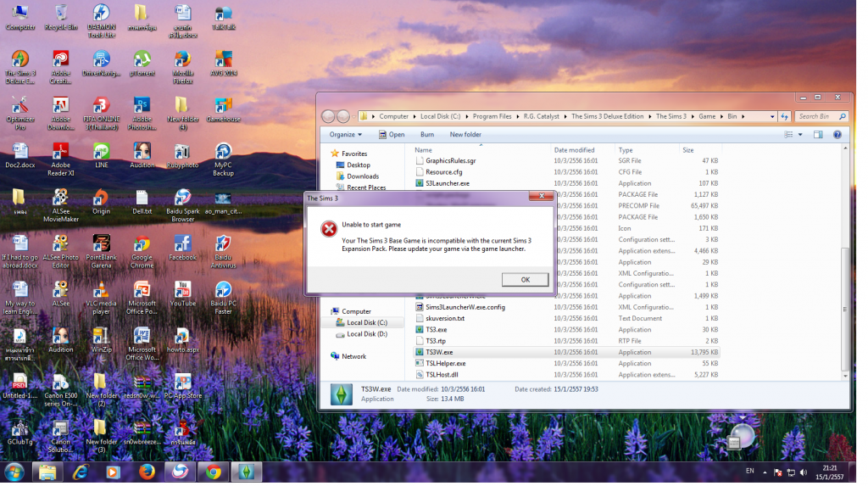
Task: Open address bar history dropdown
Action: 772,117
